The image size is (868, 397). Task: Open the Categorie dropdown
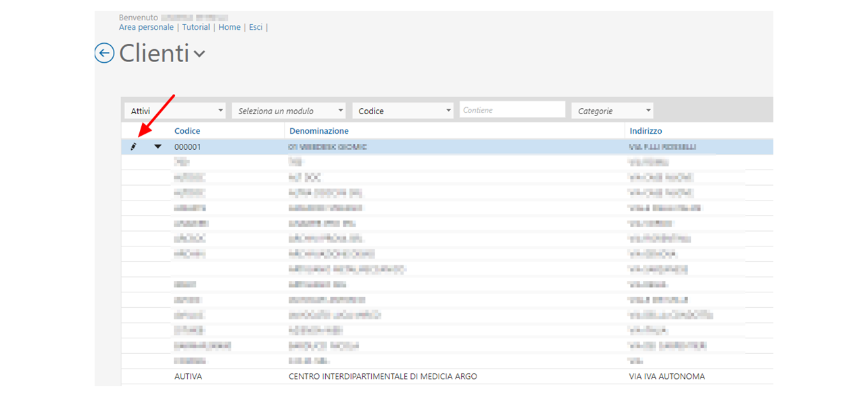(x=612, y=111)
